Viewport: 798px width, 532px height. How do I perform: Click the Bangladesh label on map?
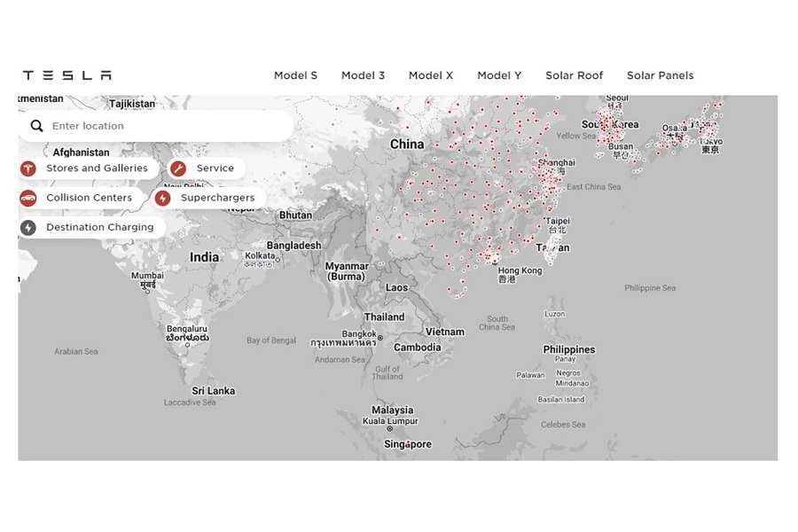tap(293, 246)
